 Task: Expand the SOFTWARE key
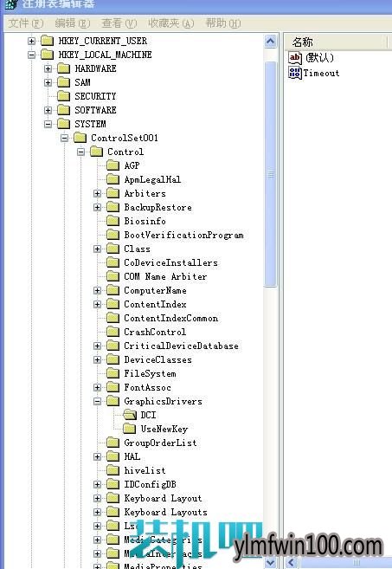(48, 110)
